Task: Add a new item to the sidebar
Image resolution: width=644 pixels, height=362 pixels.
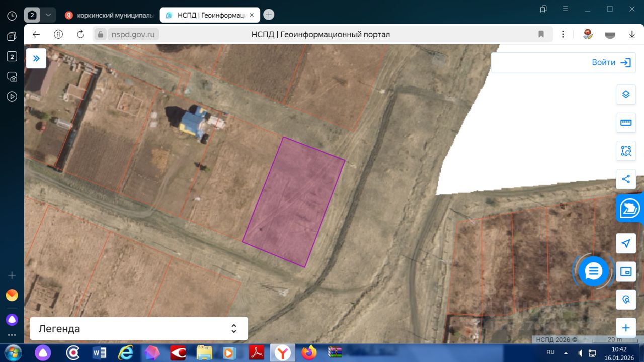Action: pyautogui.click(x=12, y=276)
